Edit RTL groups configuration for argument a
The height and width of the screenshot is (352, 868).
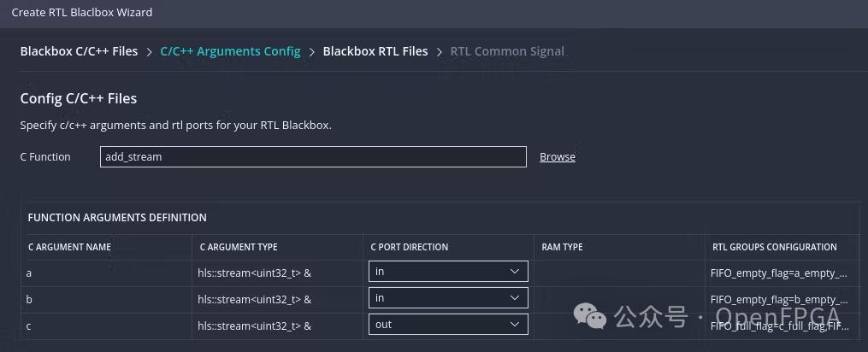coord(779,273)
